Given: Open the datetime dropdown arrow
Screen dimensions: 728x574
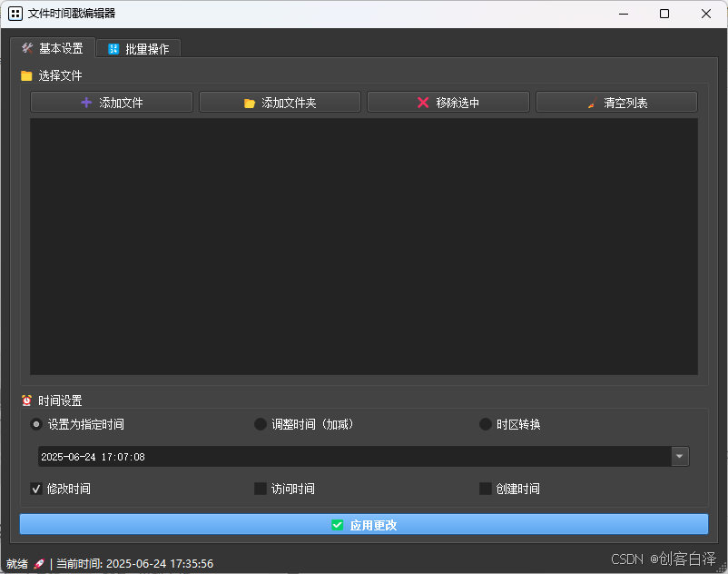Looking at the screenshot, I should point(680,457).
